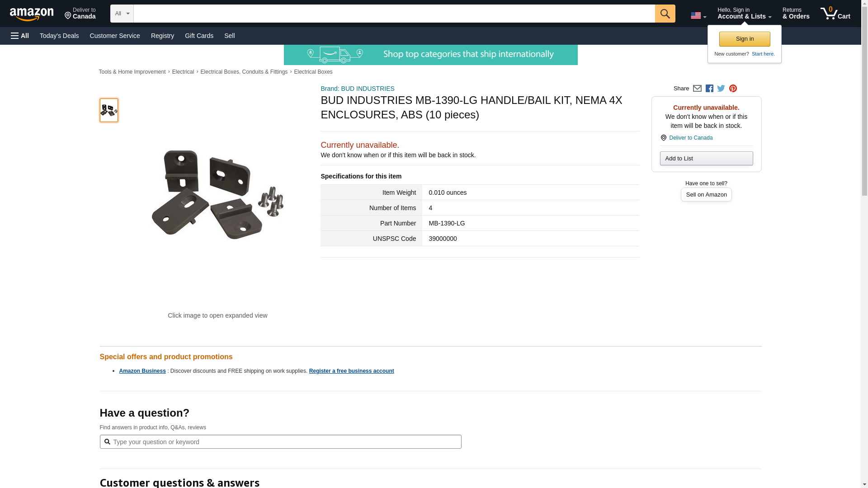Select the product image thumbnail
Viewport: 868px width, 488px height.
tap(109, 110)
